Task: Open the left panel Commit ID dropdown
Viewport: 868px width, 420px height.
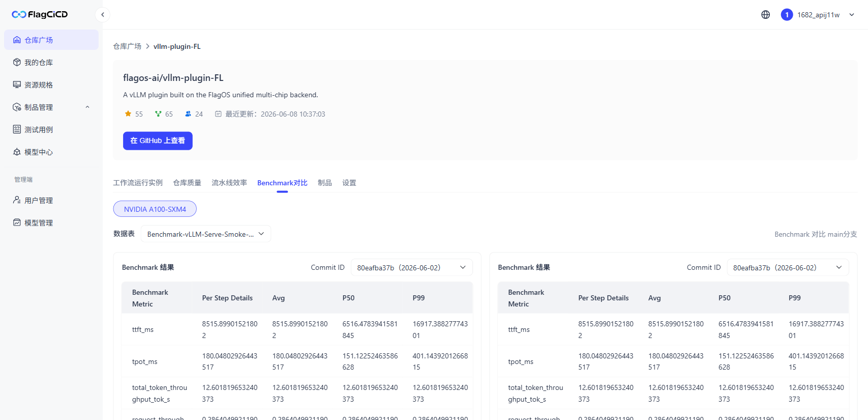Action: coord(411,268)
